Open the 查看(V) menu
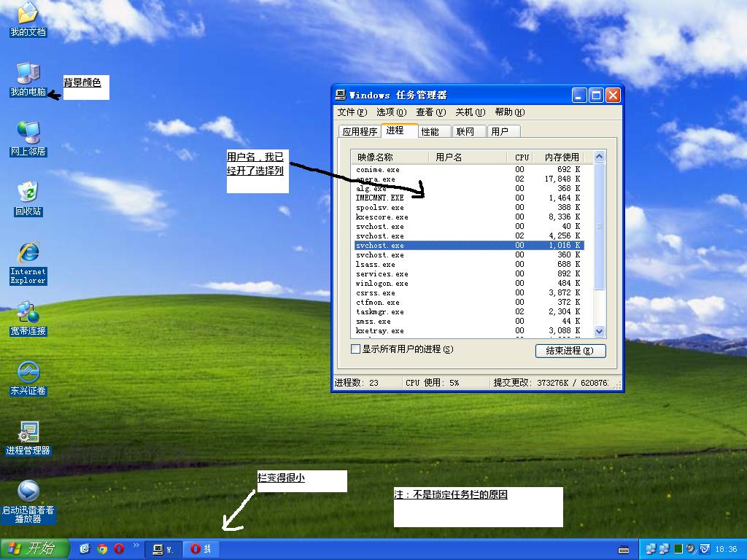The image size is (747, 560). click(x=430, y=112)
